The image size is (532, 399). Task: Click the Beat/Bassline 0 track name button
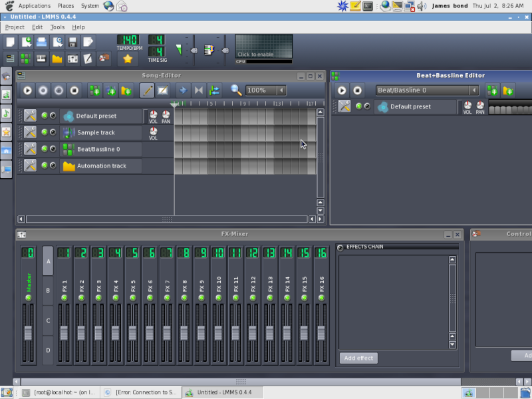coord(101,149)
